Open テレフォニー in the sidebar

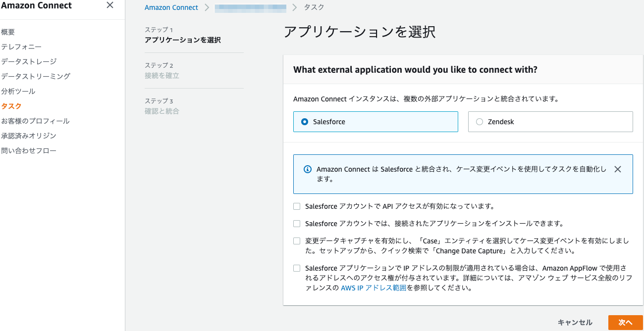[21, 47]
